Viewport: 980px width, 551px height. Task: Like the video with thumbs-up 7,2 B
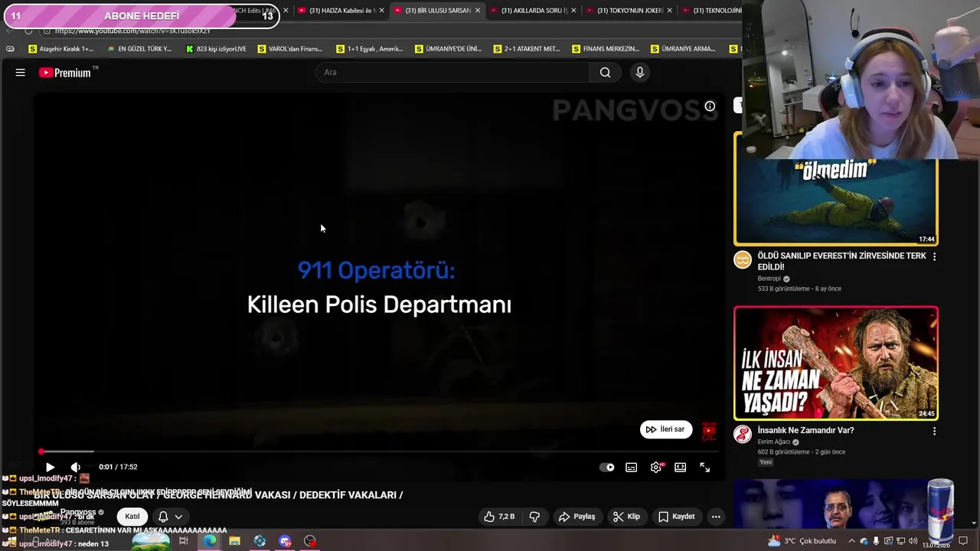coord(499,517)
